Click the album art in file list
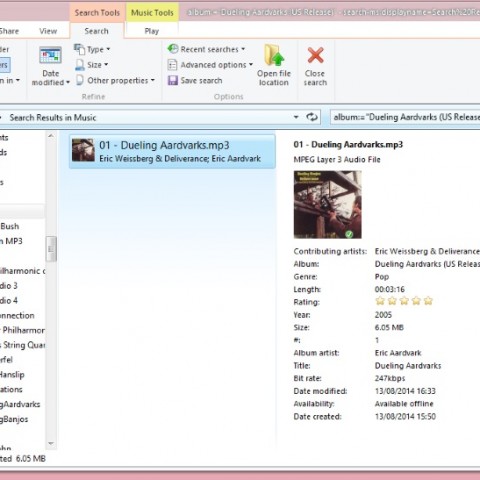The width and height of the screenshot is (480, 480). pyautogui.click(x=83, y=150)
